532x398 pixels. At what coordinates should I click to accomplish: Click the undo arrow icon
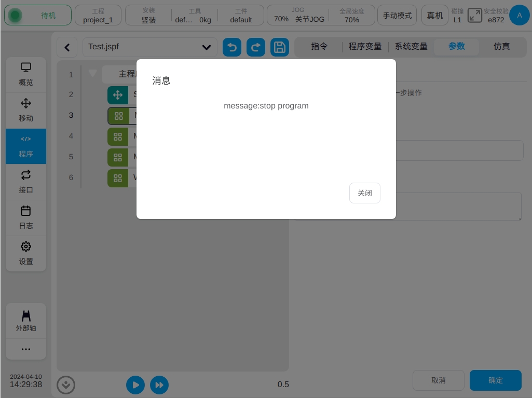(x=232, y=47)
